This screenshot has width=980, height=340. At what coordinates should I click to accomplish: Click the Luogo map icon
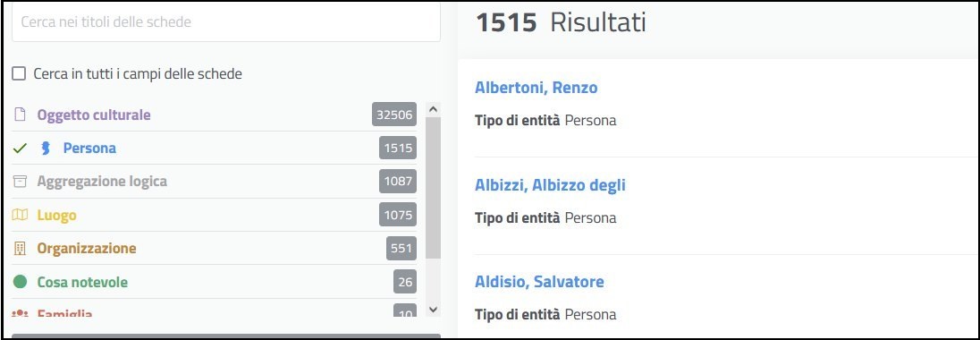(20, 215)
